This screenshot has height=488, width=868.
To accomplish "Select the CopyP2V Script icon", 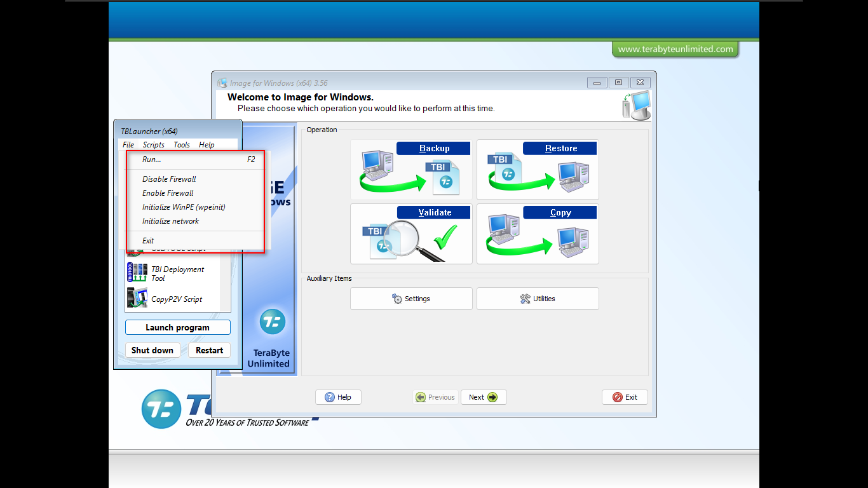I will pos(137,298).
